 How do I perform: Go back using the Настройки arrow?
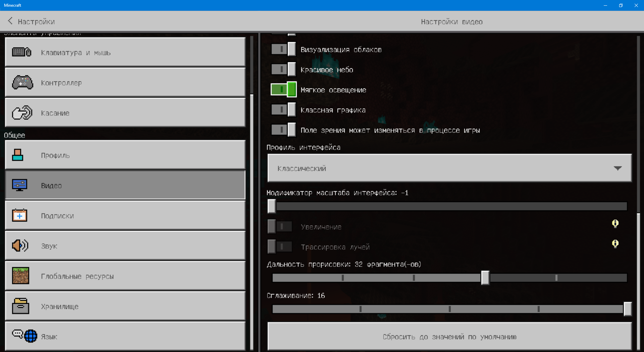10,21
